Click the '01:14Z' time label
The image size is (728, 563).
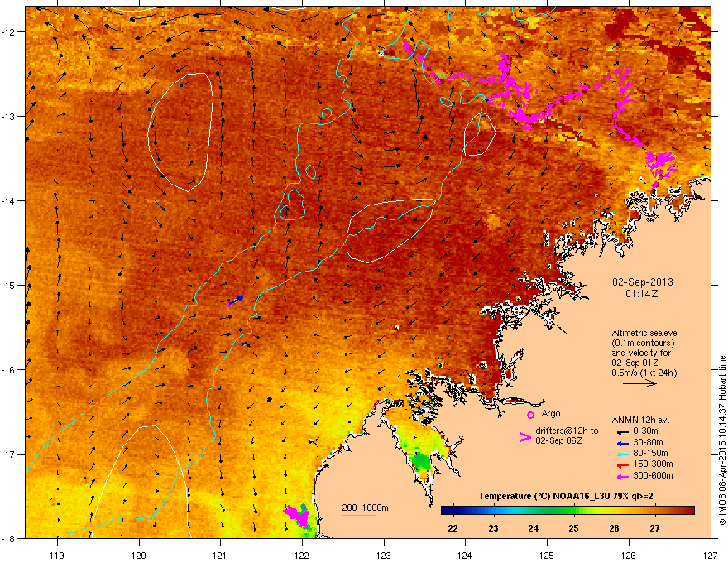pos(642,294)
